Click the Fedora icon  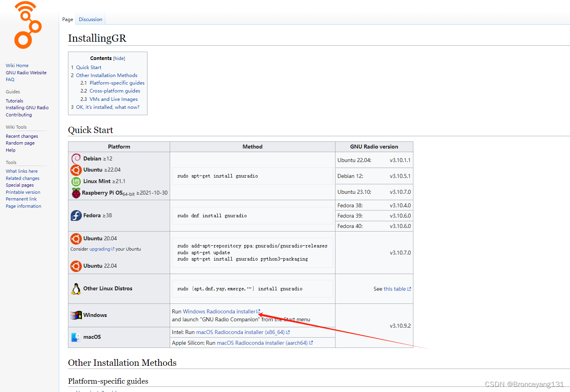click(76, 216)
